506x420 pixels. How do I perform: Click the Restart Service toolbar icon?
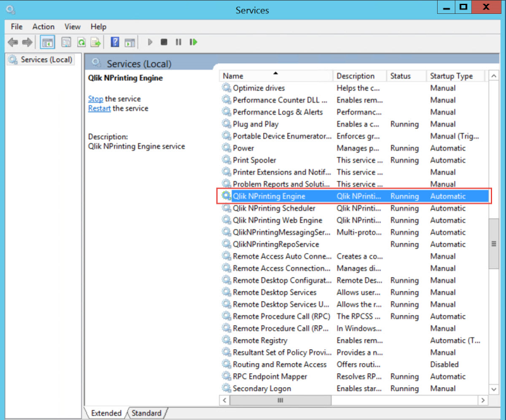[194, 42]
